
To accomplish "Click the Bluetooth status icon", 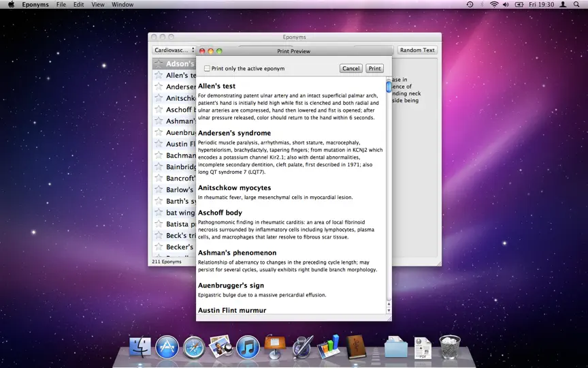I will point(483,5).
